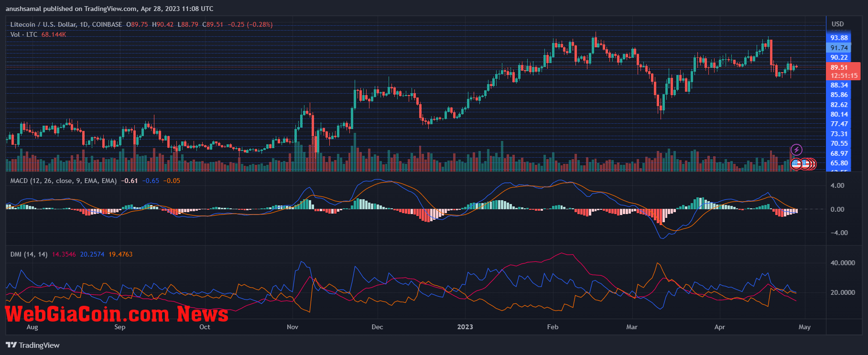This screenshot has width=868, height=355.
Task: Click the orange MACD signal value -0.05
Action: [x=172, y=181]
